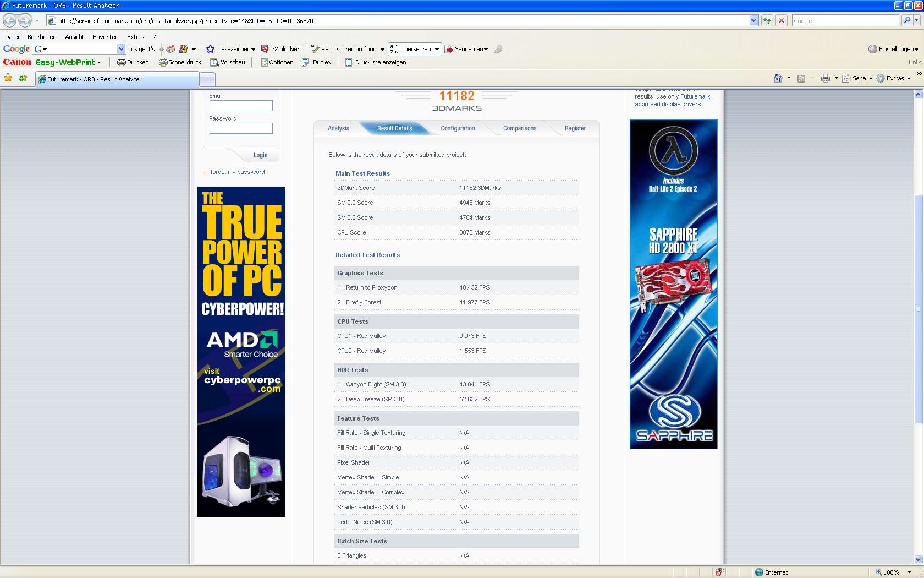Add to Favorites with the star-plus icon
924x578 pixels.
click(23, 78)
